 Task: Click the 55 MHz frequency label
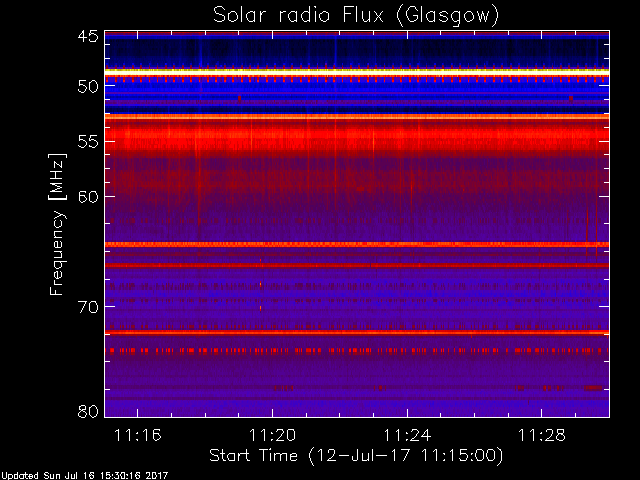coord(88,142)
